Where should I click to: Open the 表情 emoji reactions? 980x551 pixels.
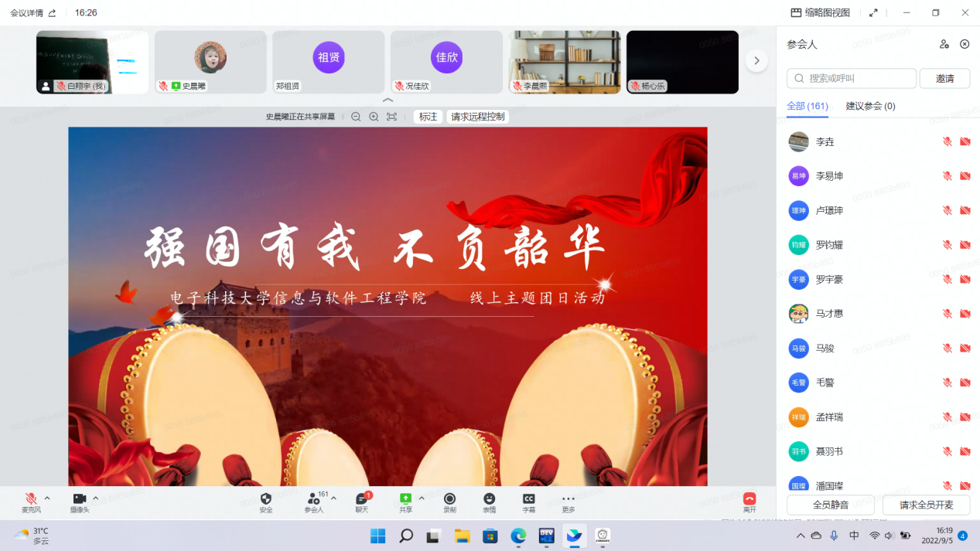489,499
